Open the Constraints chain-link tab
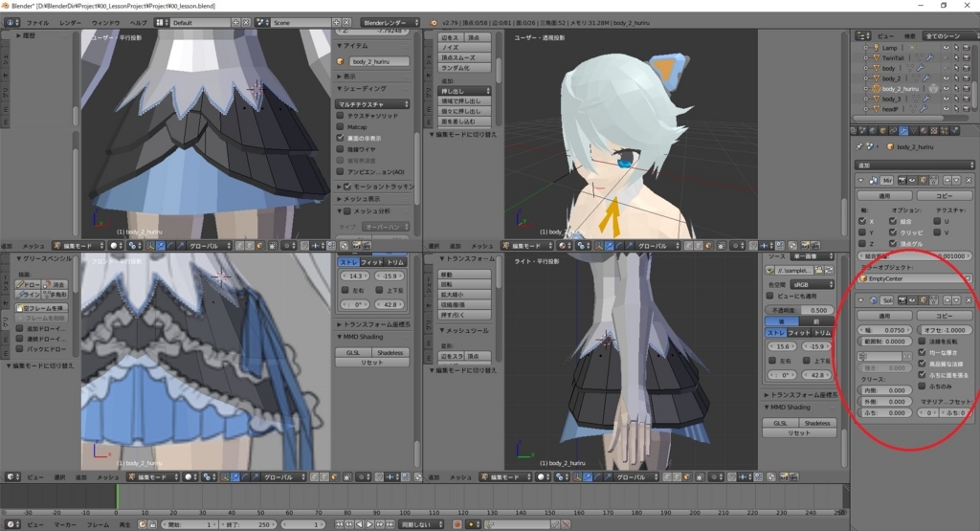 click(893, 130)
